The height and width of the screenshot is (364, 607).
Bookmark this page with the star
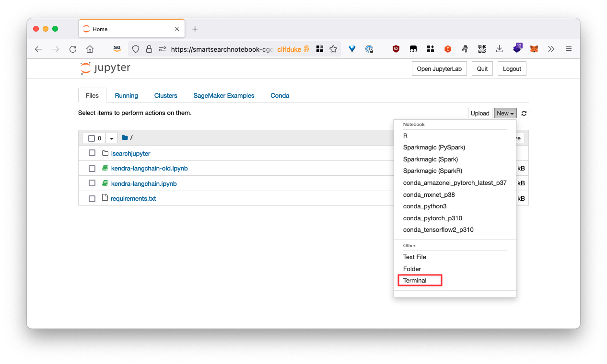(x=333, y=49)
